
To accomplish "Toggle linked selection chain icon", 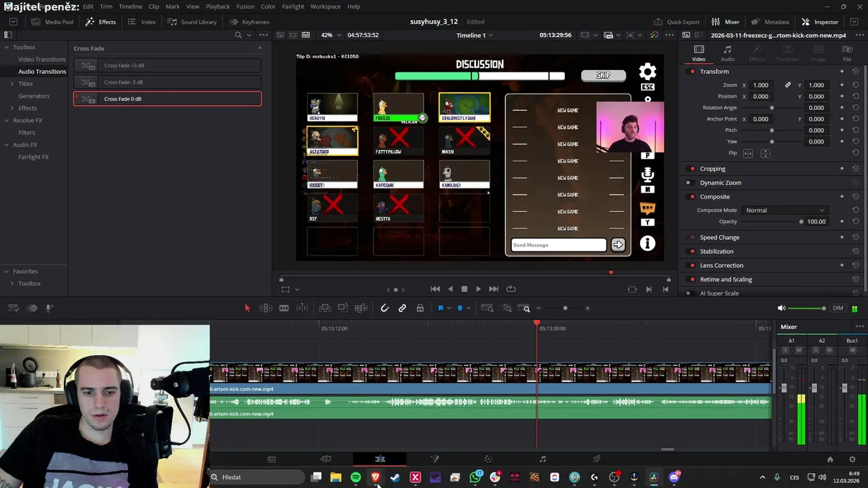I will point(402,308).
